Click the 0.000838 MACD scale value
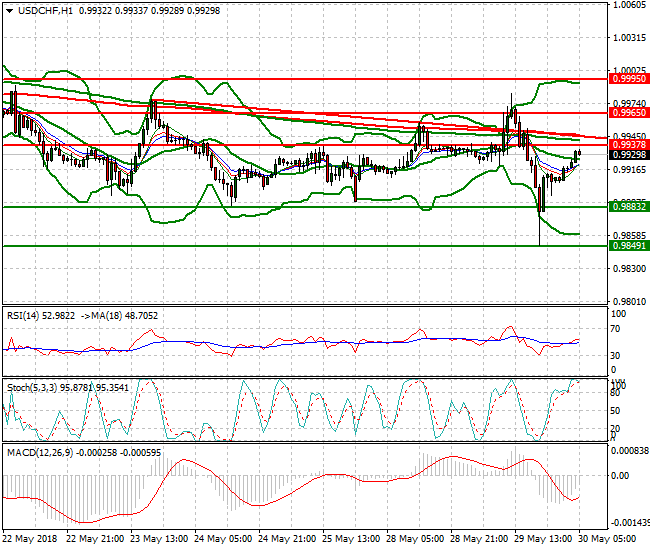This screenshot has height=550, width=650. (x=630, y=451)
